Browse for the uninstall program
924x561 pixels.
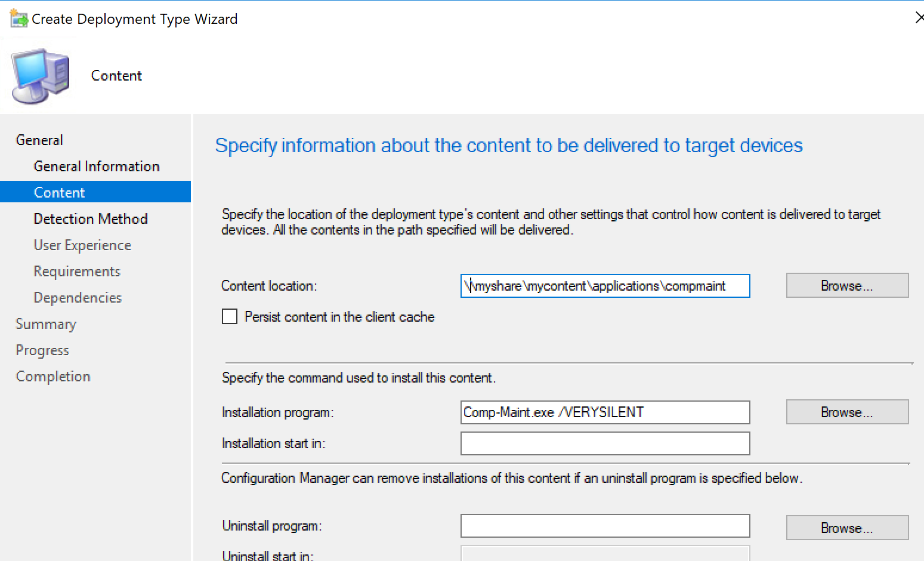(847, 528)
